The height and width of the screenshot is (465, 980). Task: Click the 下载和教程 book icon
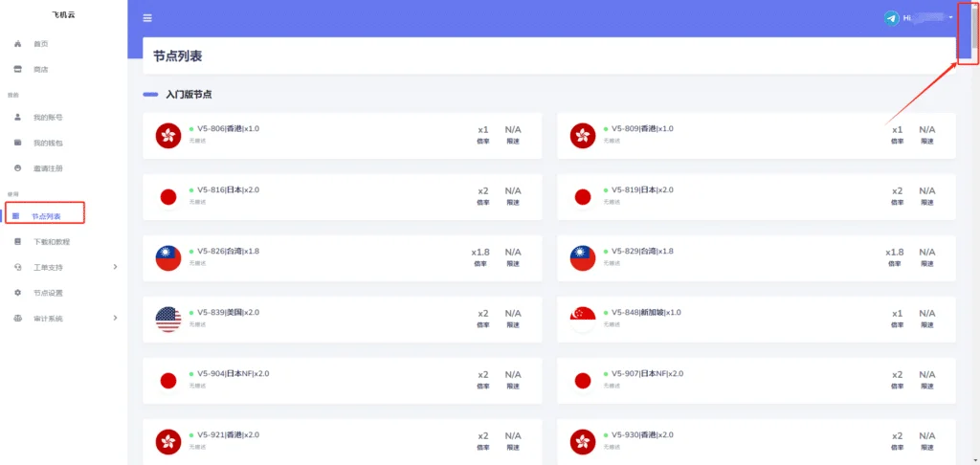tap(17, 241)
